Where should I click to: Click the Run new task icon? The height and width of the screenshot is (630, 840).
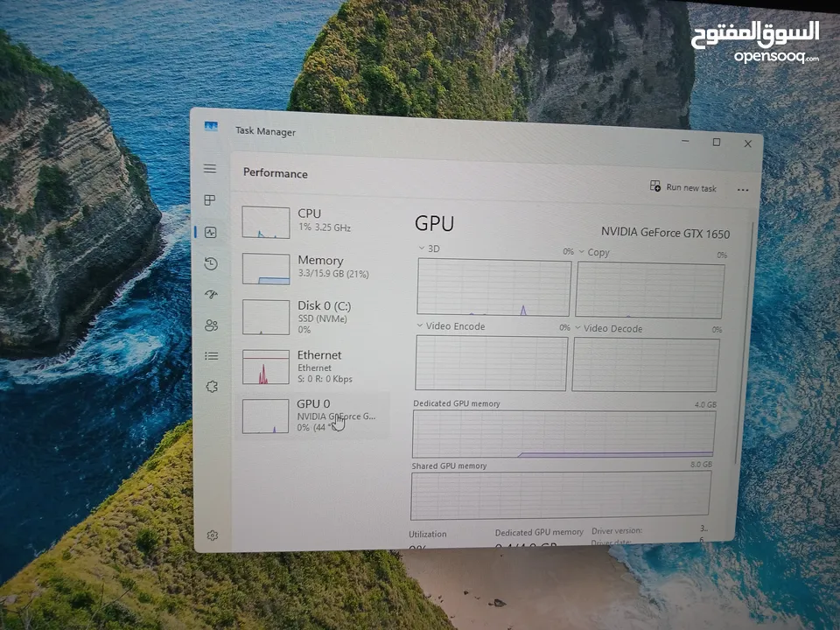[655, 185]
